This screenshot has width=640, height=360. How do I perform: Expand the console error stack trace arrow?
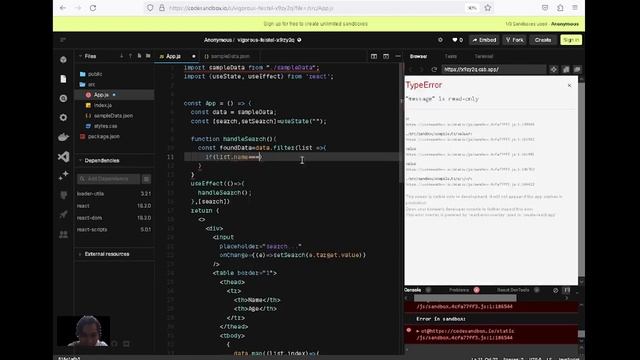point(418,331)
